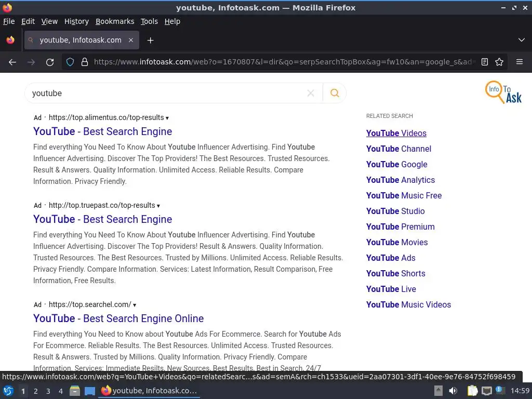This screenshot has width=532, height=399.
Task: Open the top.truepast.co Best Search Engine ad
Action: click(102, 219)
